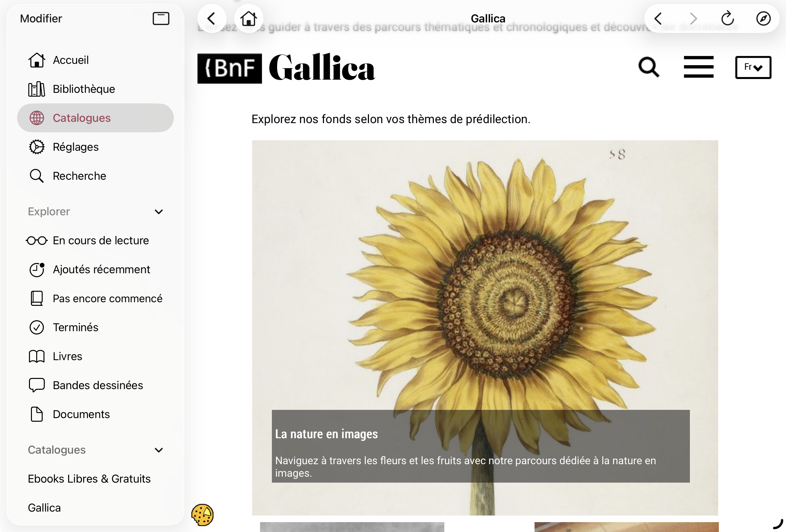Open the Gallica hamburger menu
Viewport: 786px width, 532px height.
699,67
